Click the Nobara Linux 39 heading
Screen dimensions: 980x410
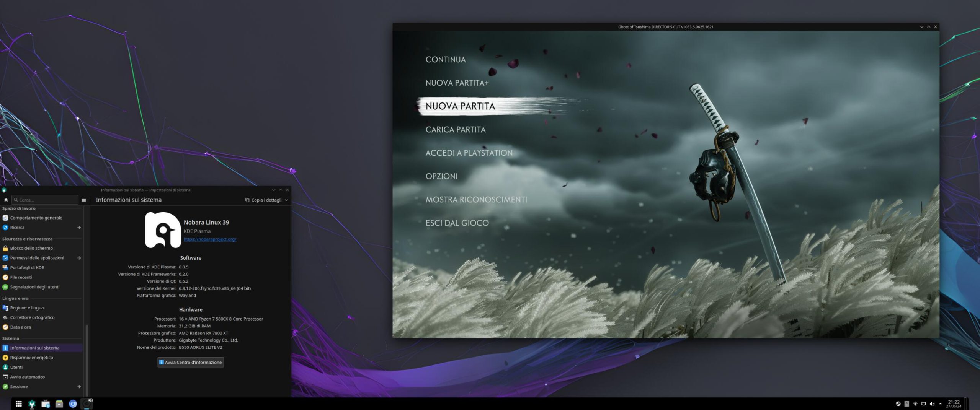pos(206,223)
